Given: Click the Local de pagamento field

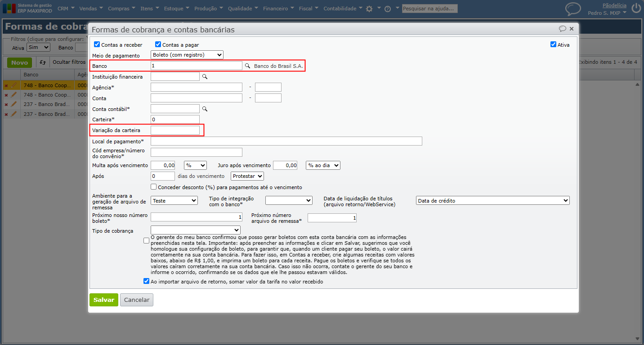Looking at the screenshot, I should [286, 141].
